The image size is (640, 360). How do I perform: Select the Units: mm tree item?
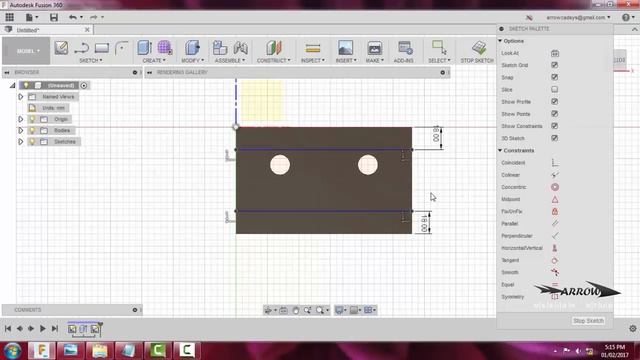click(48, 108)
